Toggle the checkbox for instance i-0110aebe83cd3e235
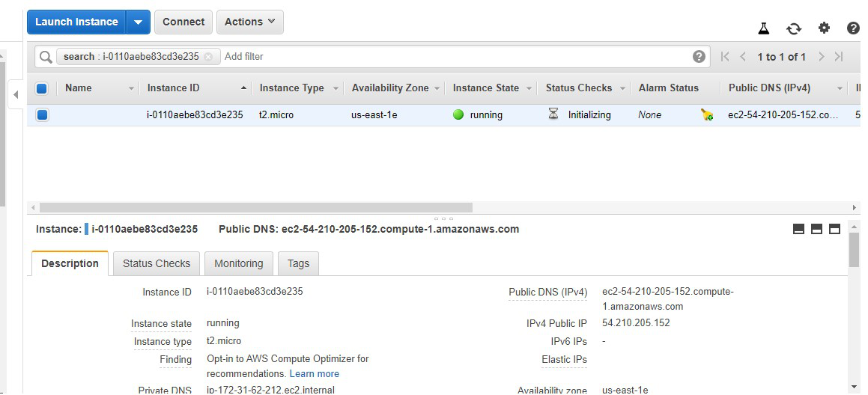The image size is (868, 395). coord(41,115)
